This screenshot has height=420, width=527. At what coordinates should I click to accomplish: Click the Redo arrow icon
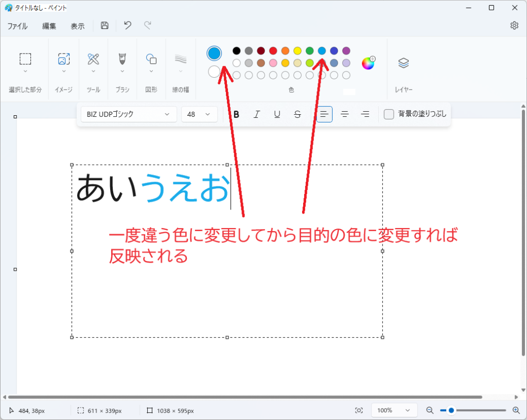pyautogui.click(x=148, y=26)
